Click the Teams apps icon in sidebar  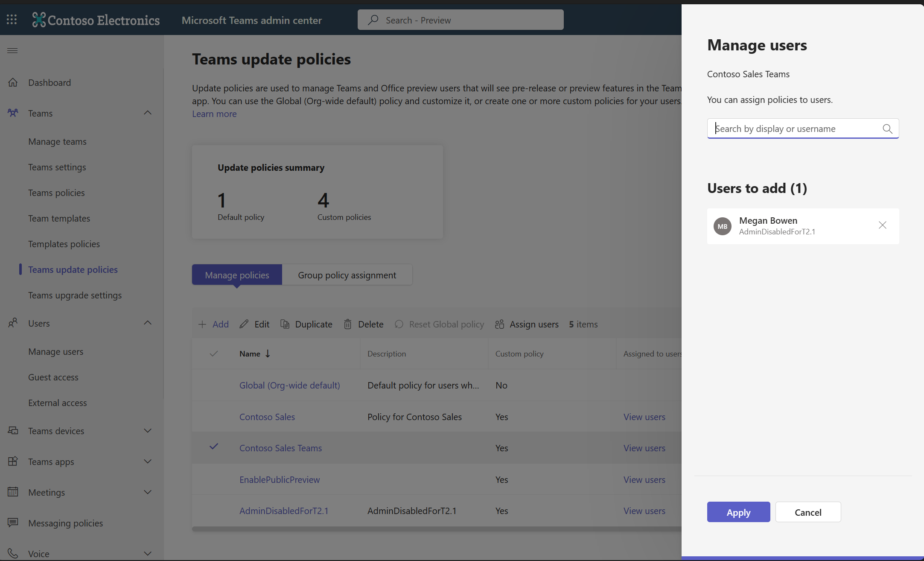click(x=13, y=461)
